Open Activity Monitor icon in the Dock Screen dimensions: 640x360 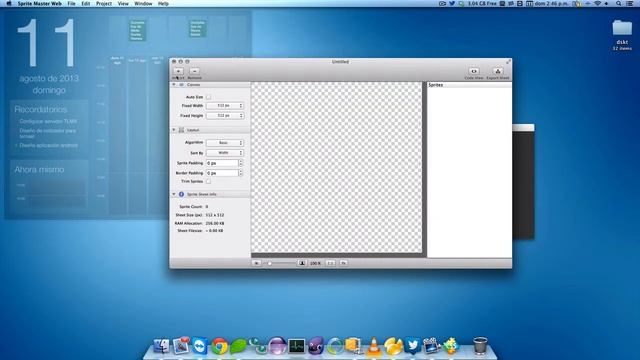[x=297, y=346]
